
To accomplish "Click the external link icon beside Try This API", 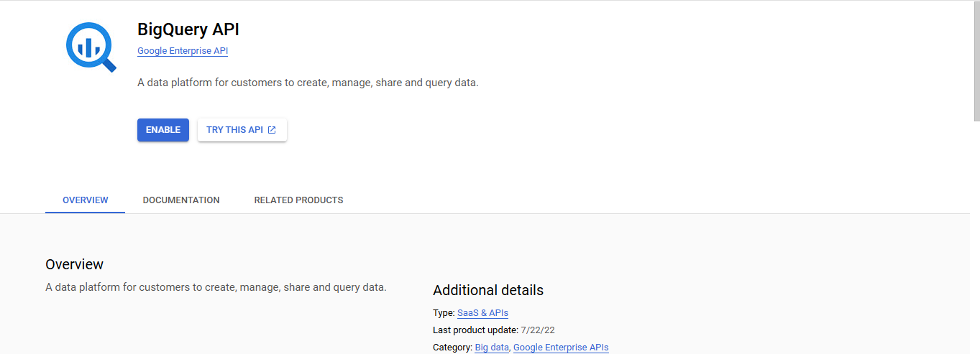I will 272,130.
